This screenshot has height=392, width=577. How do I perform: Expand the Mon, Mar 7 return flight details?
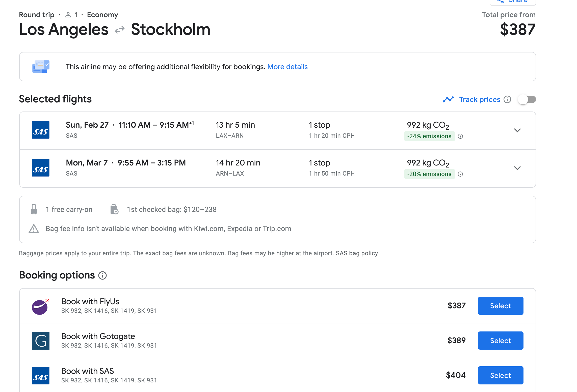coord(518,168)
